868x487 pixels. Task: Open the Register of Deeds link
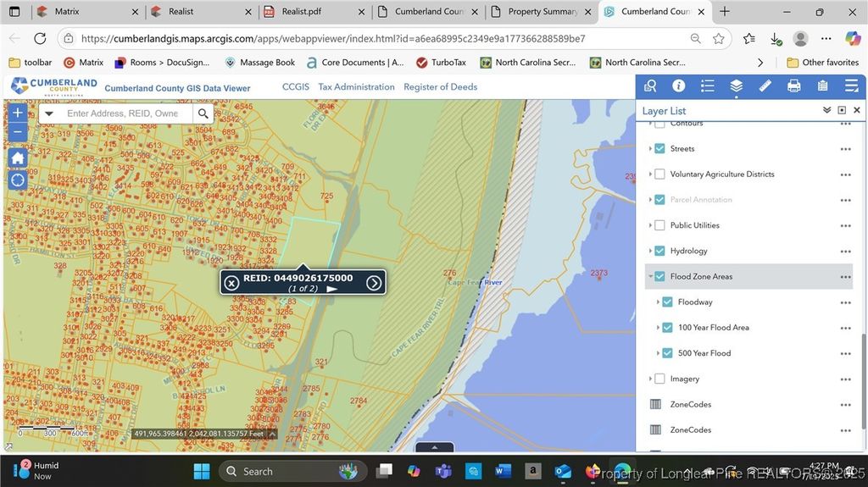[440, 87]
